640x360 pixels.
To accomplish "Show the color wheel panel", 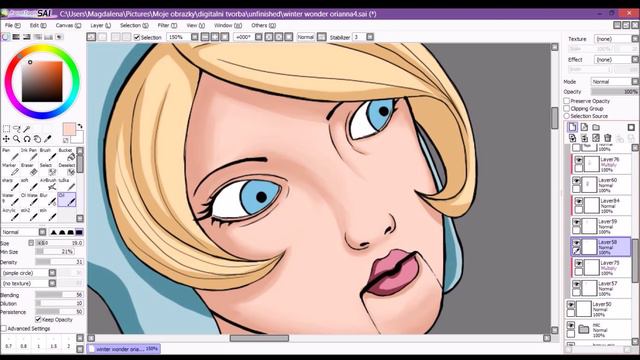I will 5,37.
